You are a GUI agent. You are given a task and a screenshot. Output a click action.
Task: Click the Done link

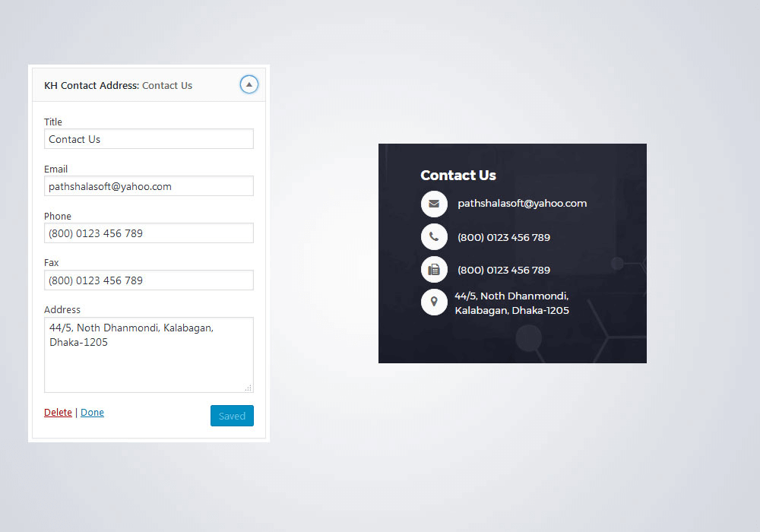pyautogui.click(x=92, y=412)
